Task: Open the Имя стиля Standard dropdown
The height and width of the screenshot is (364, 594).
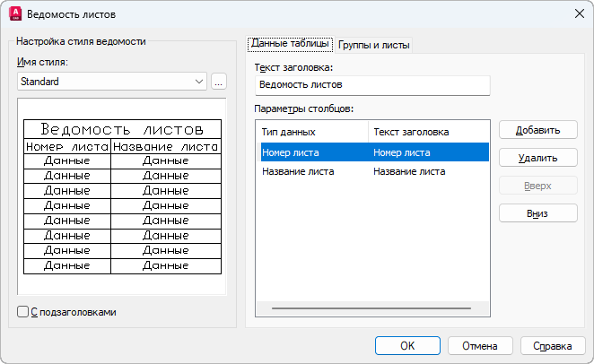Action: [x=112, y=82]
